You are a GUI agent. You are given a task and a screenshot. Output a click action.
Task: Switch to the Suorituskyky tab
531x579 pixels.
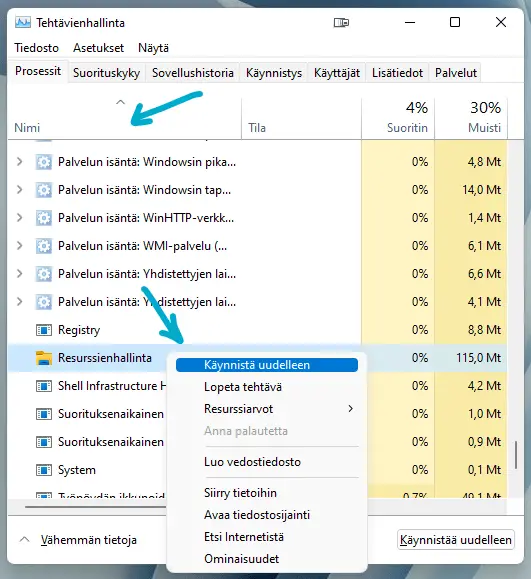click(x=106, y=73)
